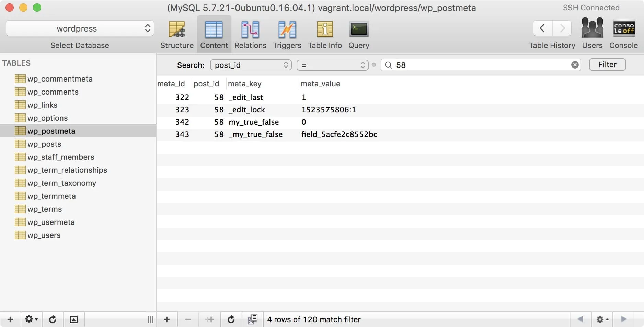Image resolution: width=644 pixels, height=327 pixels.
Task: Switch to the Relations view
Action: (250, 30)
